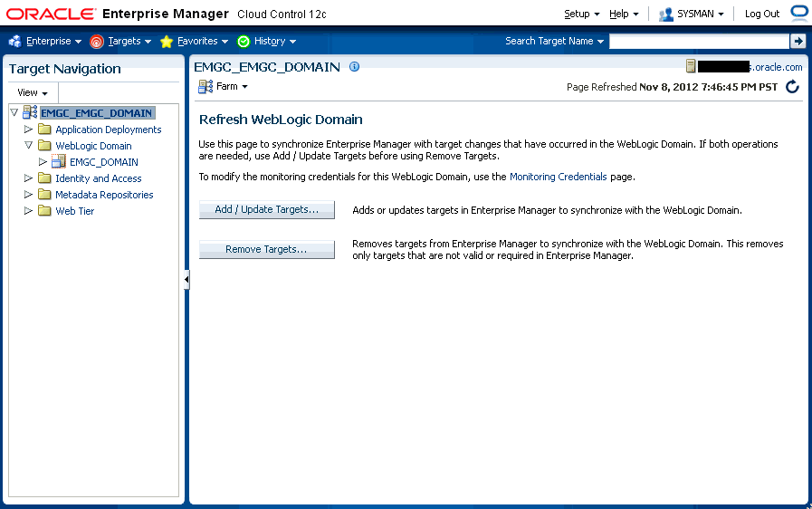
Task: Click the host server icon near oracle.com
Action: point(691,66)
